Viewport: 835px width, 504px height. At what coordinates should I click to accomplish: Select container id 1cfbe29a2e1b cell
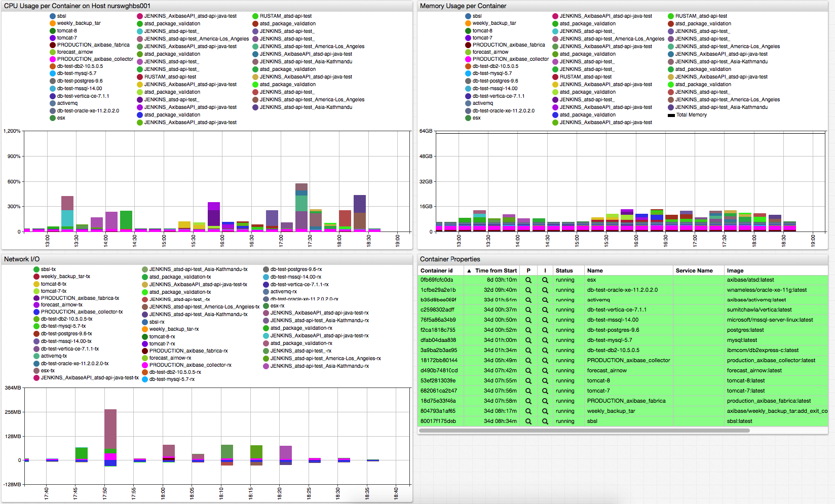click(x=438, y=290)
